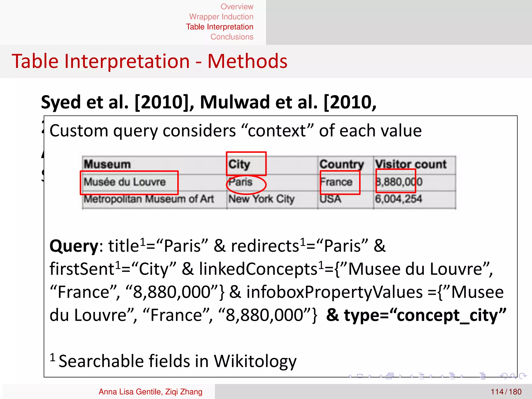The image size is (532, 399).
Task: Click the Searchable fields in Wikitology footnote
Action: click(x=173, y=361)
